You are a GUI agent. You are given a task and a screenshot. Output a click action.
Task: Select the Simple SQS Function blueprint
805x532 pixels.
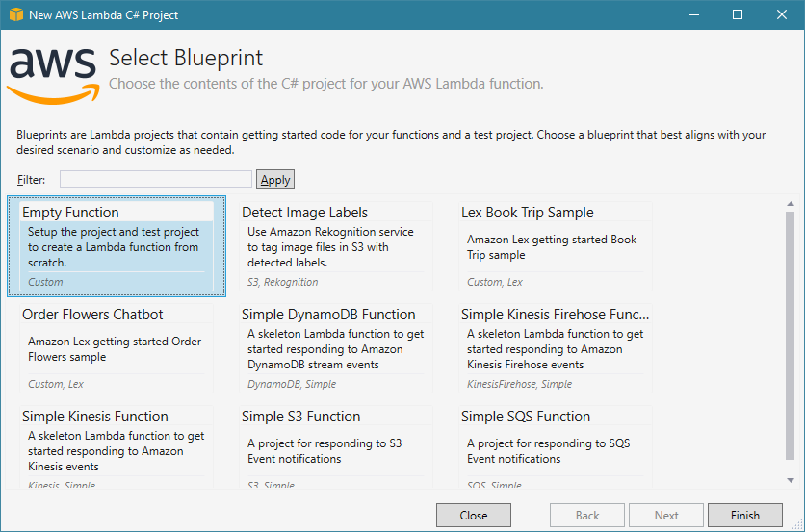tap(556, 447)
